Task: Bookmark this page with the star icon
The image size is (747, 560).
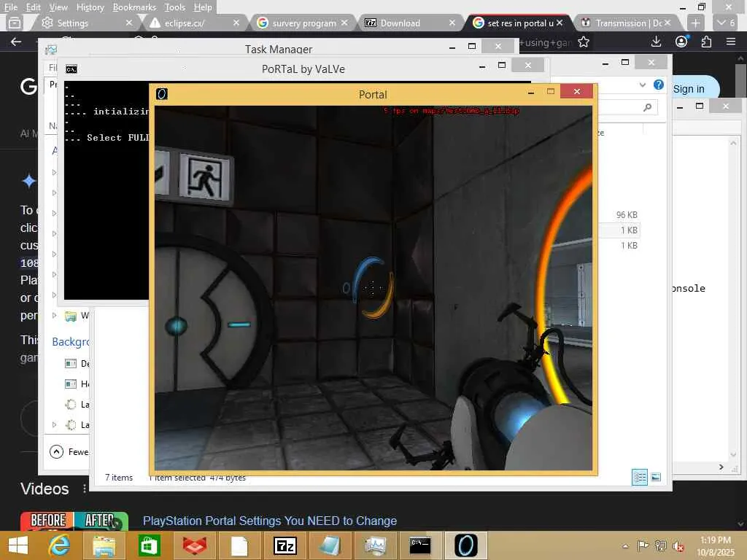Action: [x=583, y=42]
